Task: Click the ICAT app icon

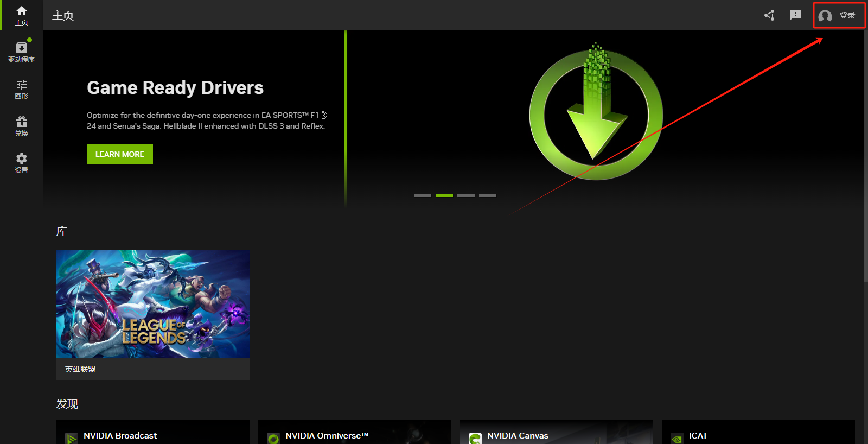Action: coord(677,439)
